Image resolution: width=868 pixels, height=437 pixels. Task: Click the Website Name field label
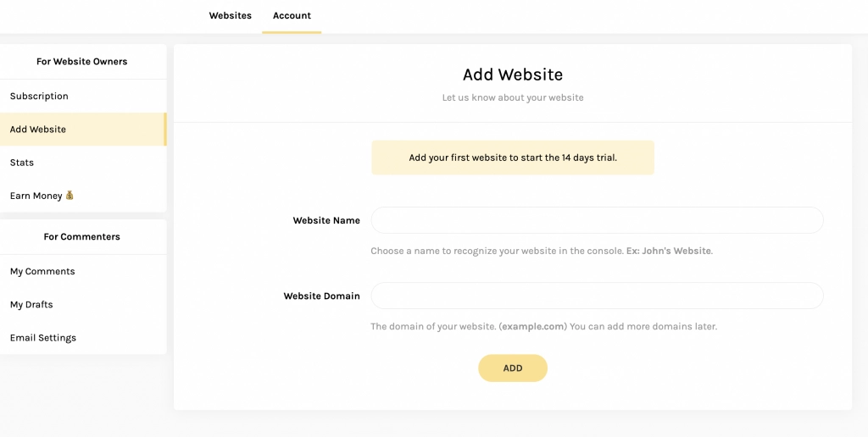coord(326,221)
